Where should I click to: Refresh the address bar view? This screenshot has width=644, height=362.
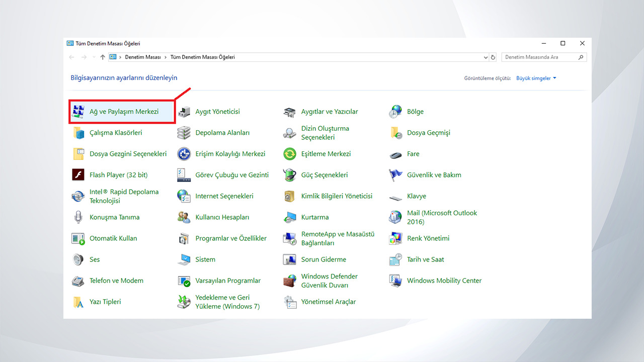[493, 57]
